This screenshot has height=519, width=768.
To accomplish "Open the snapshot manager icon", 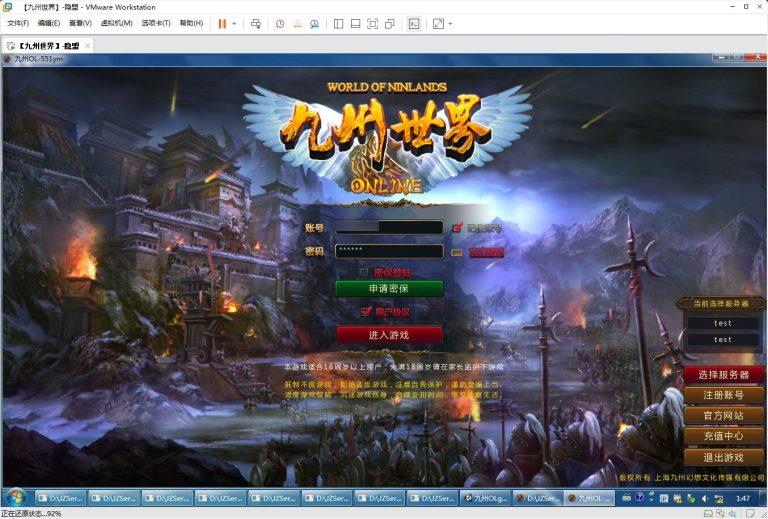I will point(314,24).
